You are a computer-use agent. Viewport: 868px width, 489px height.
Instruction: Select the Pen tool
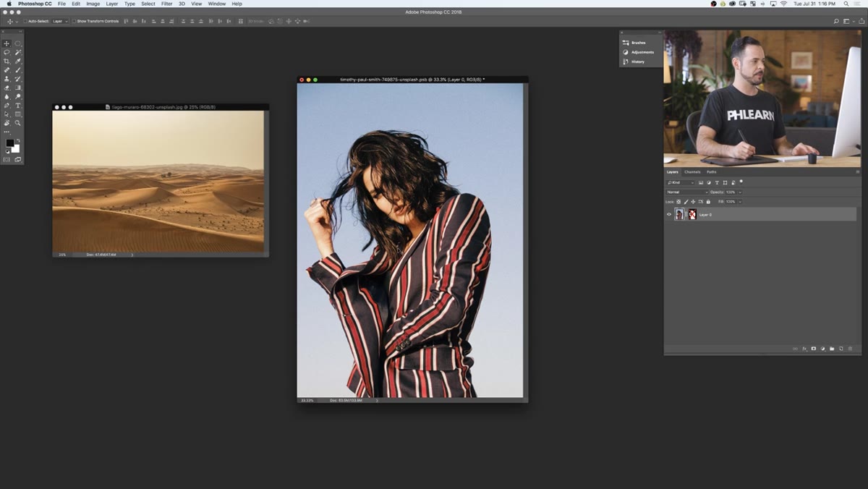click(7, 106)
